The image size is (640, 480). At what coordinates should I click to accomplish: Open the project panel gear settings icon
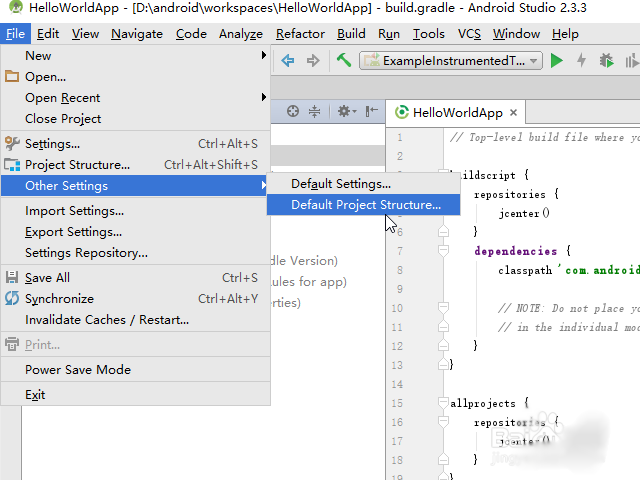click(x=347, y=111)
